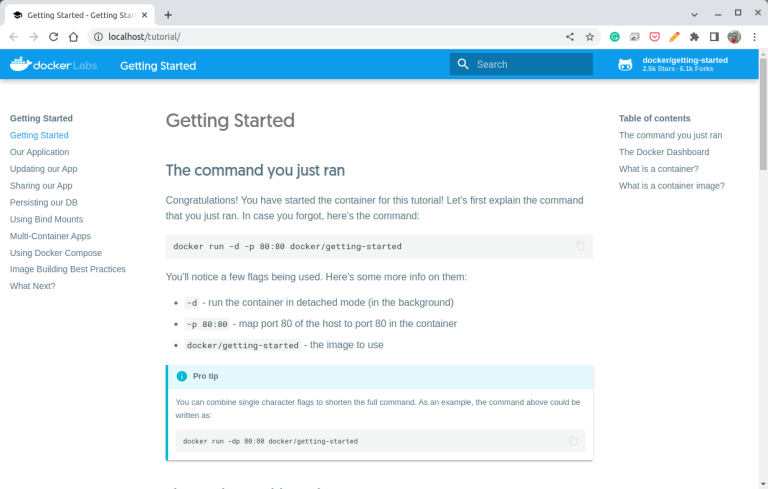Open the GitHub repository cat icon

tap(625, 65)
